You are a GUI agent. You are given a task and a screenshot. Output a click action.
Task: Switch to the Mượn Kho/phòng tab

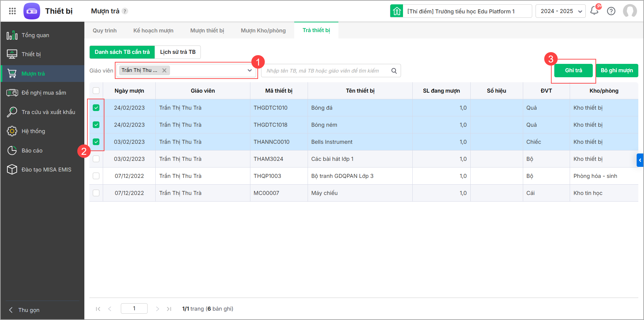click(x=263, y=30)
